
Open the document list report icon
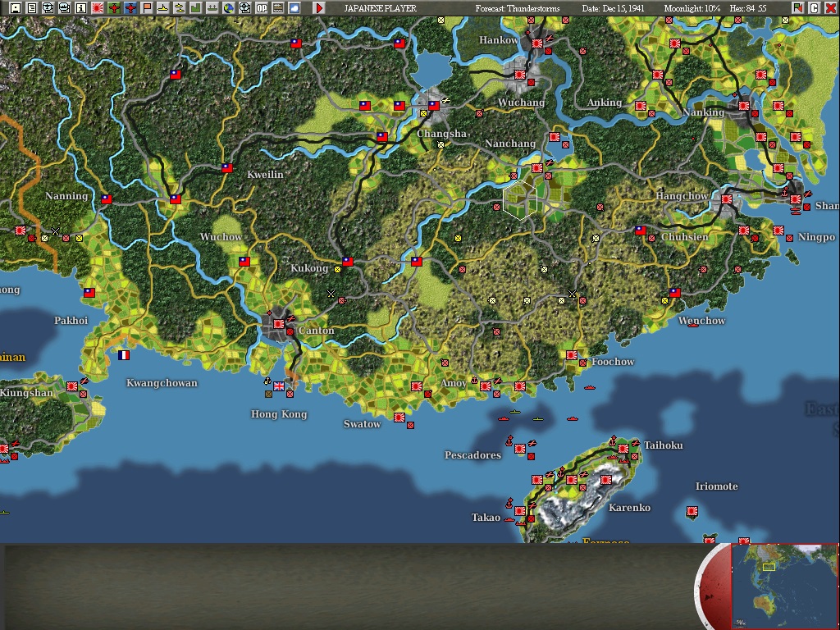pos(32,8)
